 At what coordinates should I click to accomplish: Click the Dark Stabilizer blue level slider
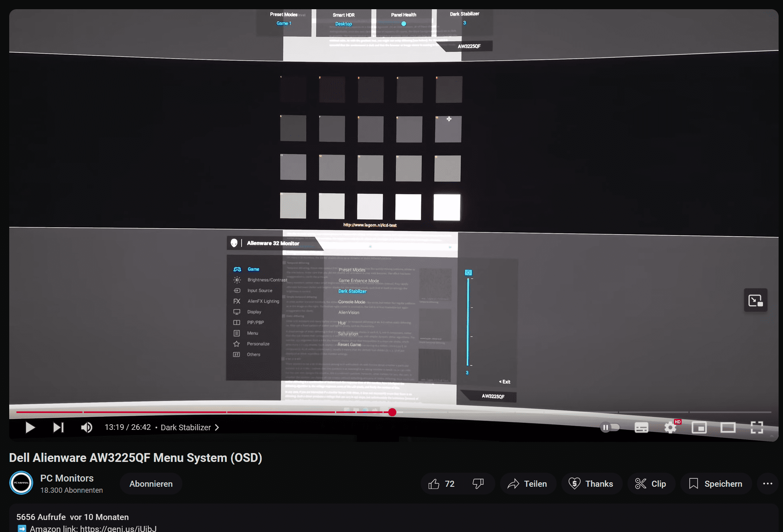click(468, 322)
